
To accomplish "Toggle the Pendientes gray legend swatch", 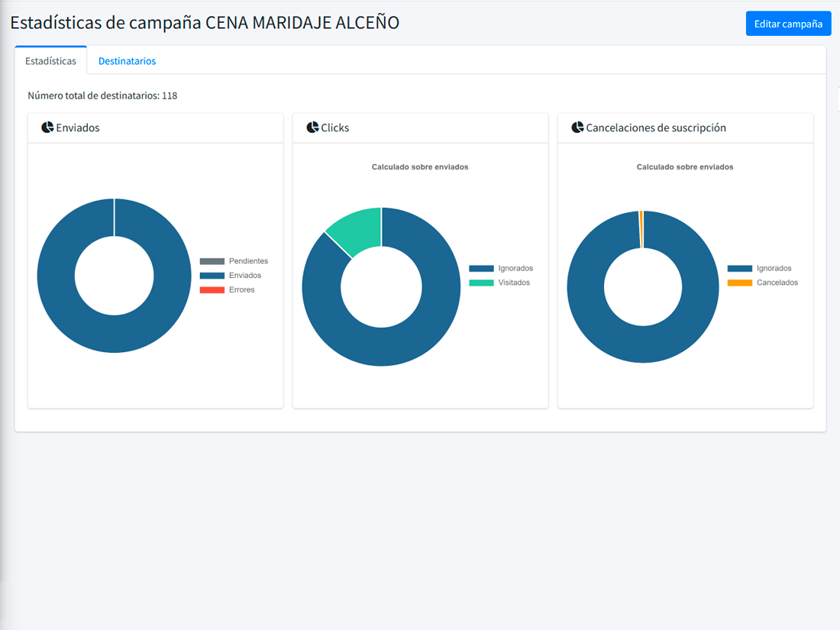I will coord(212,261).
